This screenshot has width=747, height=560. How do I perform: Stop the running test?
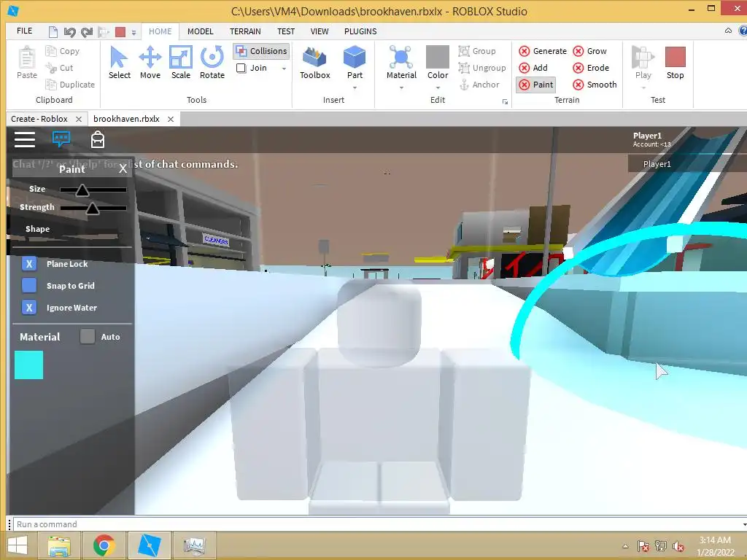675,63
